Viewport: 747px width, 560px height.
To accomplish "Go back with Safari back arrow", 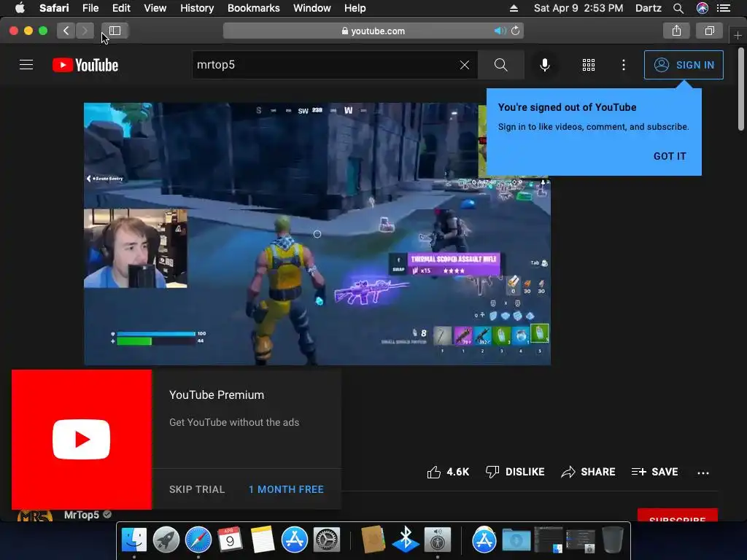I will (x=66, y=31).
